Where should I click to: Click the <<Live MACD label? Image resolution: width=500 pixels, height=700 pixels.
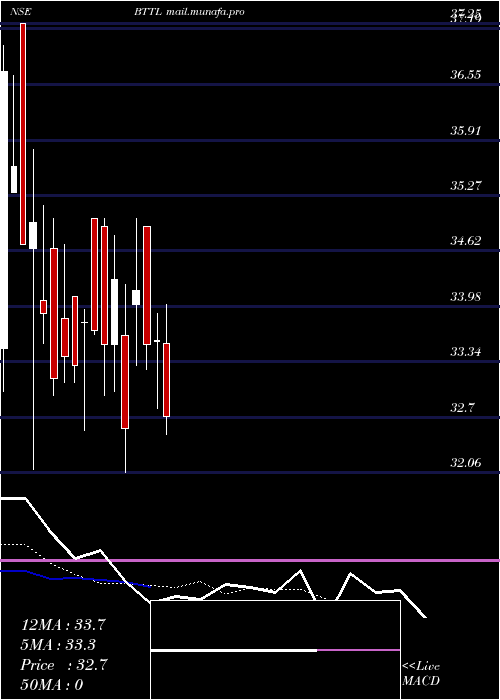(421, 674)
